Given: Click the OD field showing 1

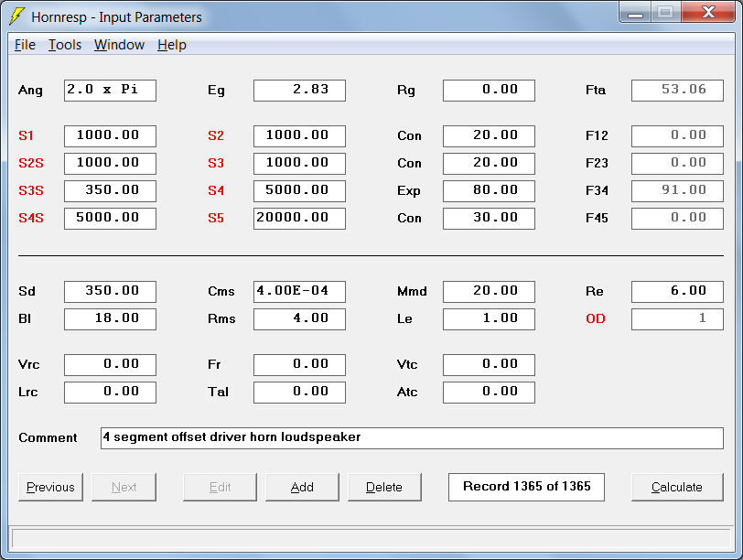Looking at the screenshot, I should [678, 318].
